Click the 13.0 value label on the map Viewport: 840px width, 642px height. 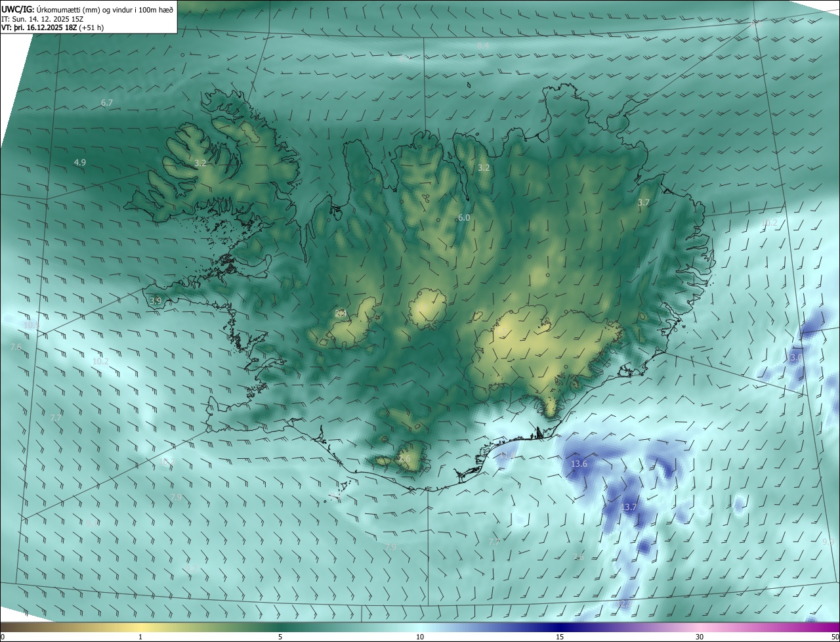(x=794, y=357)
